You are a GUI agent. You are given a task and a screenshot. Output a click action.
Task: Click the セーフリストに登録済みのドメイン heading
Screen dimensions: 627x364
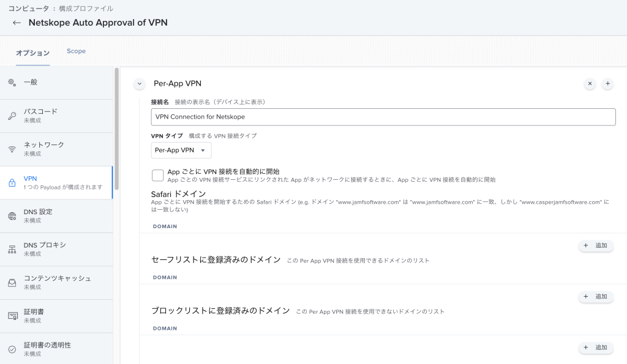[x=216, y=260]
